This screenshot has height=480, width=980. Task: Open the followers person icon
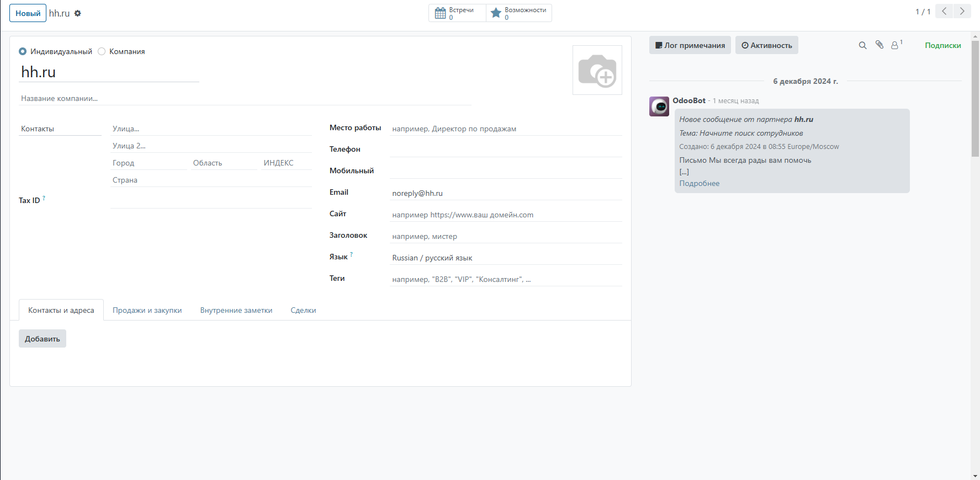click(896, 45)
